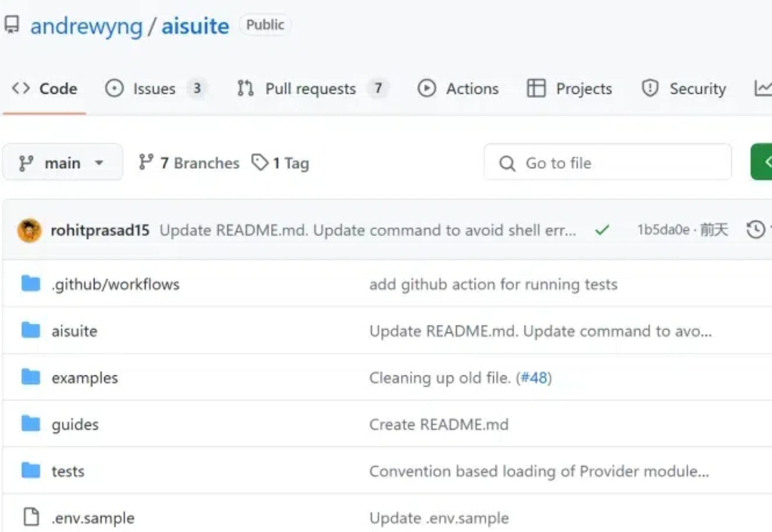The height and width of the screenshot is (532, 772).
Task: Click the tag icon beside 1 Tag
Action: tap(259, 162)
